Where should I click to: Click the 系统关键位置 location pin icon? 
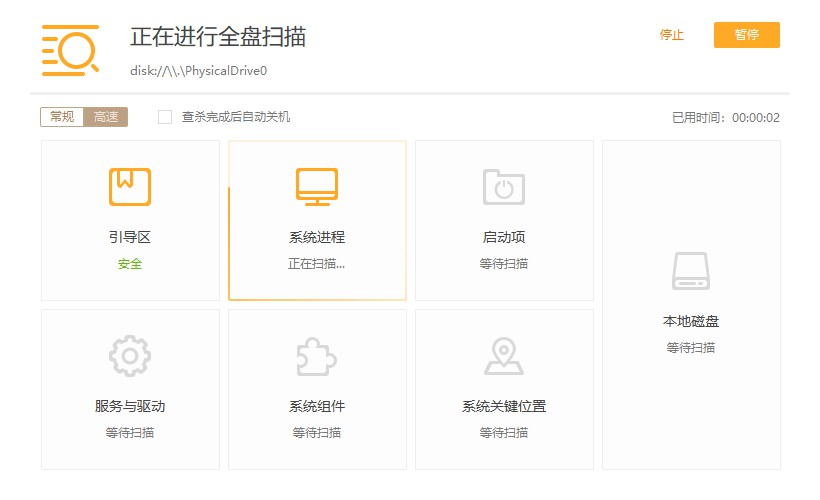(504, 356)
